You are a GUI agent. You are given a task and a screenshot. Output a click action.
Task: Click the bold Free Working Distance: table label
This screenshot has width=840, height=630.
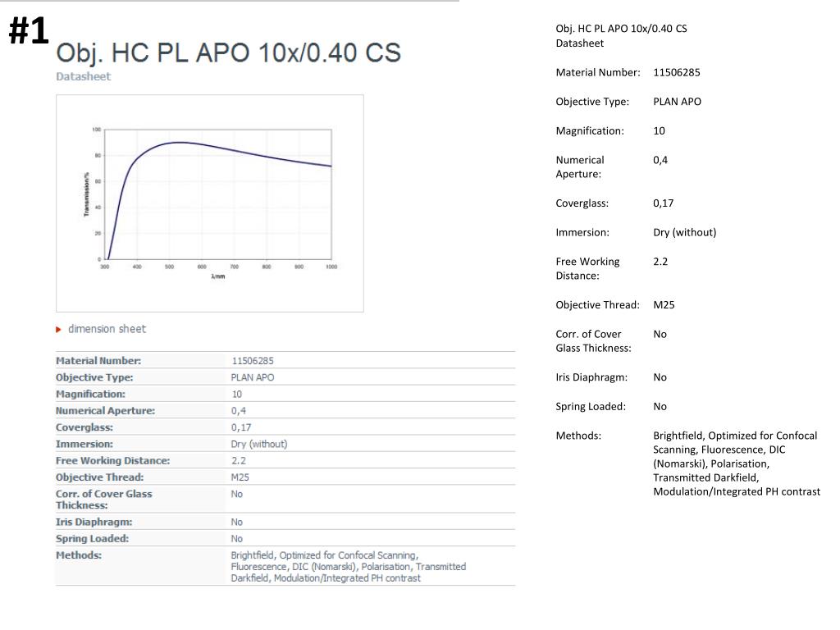(113, 461)
